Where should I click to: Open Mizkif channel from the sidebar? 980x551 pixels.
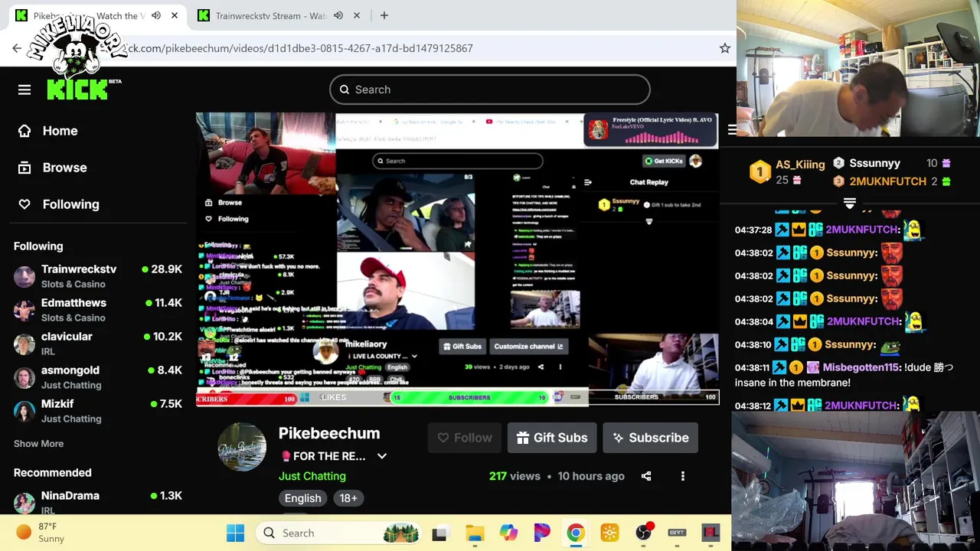(x=98, y=411)
